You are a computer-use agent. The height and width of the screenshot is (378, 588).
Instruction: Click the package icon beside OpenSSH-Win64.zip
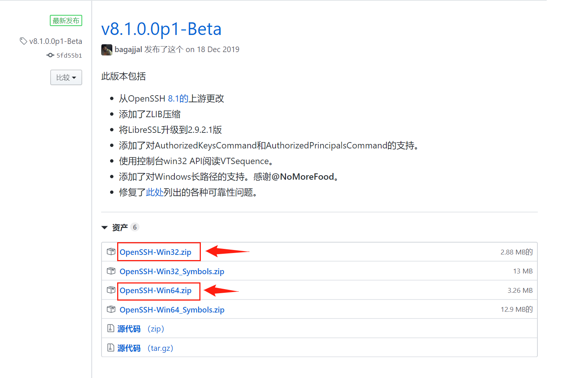[111, 290]
